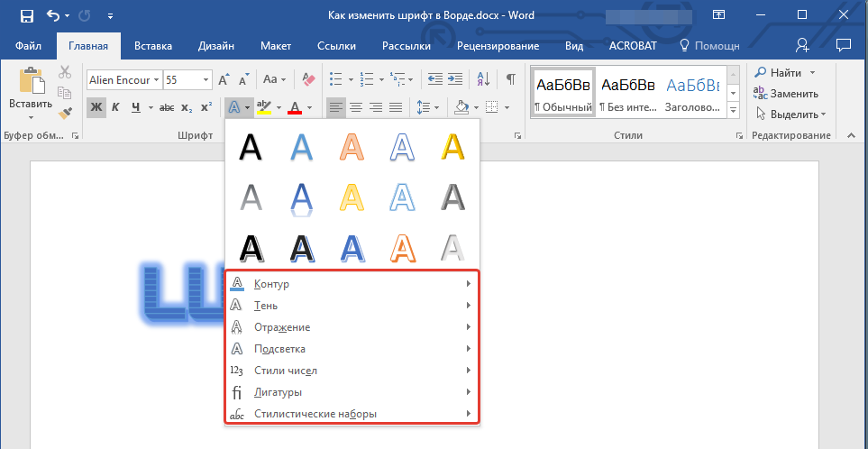Open the font name dropdown

[156, 79]
